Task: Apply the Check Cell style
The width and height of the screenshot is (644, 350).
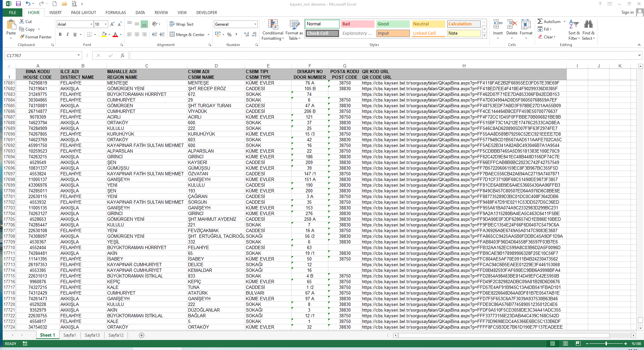Action: [x=322, y=33]
